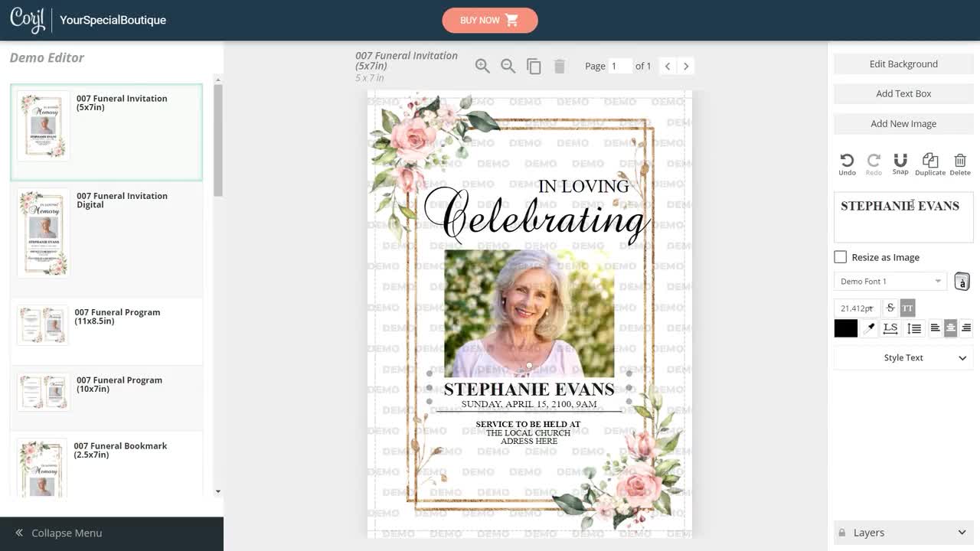980x551 pixels.
Task: Duplicate the selected element
Action: tap(929, 162)
